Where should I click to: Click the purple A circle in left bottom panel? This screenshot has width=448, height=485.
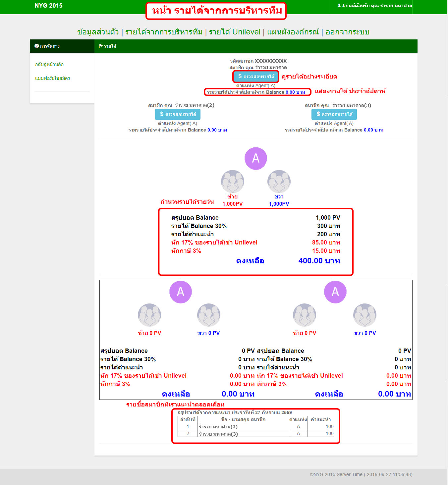[x=181, y=292]
